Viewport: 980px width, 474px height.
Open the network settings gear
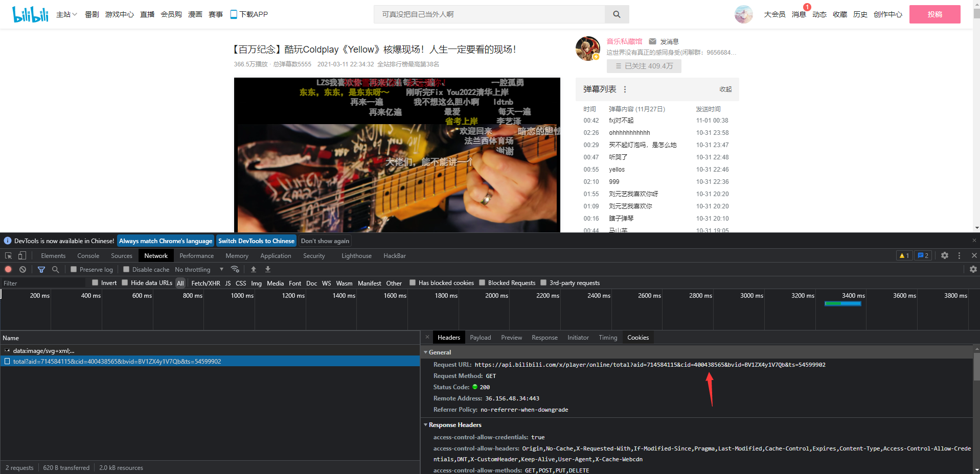(973, 269)
